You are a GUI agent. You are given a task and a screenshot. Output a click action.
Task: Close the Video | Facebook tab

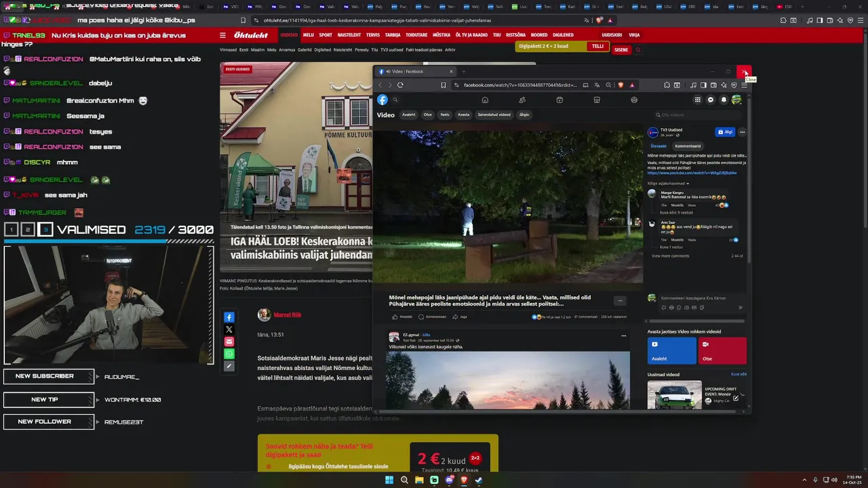coord(451,71)
